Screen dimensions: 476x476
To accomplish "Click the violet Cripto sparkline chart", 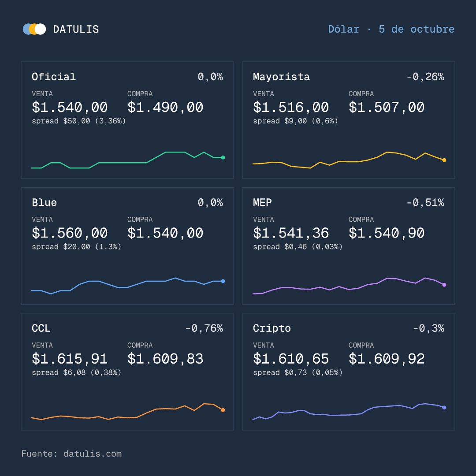I will pos(349,412).
